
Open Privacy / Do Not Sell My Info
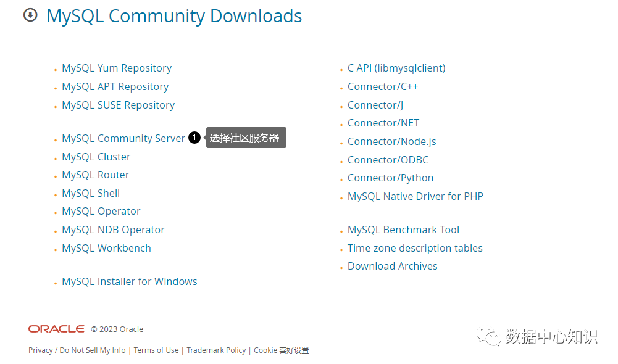click(77, 350)
